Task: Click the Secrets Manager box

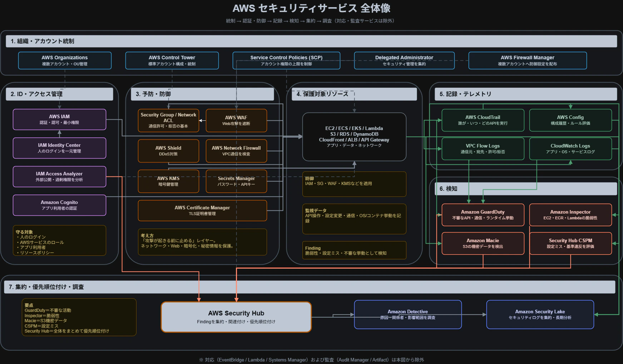Action: coord(236,181)
